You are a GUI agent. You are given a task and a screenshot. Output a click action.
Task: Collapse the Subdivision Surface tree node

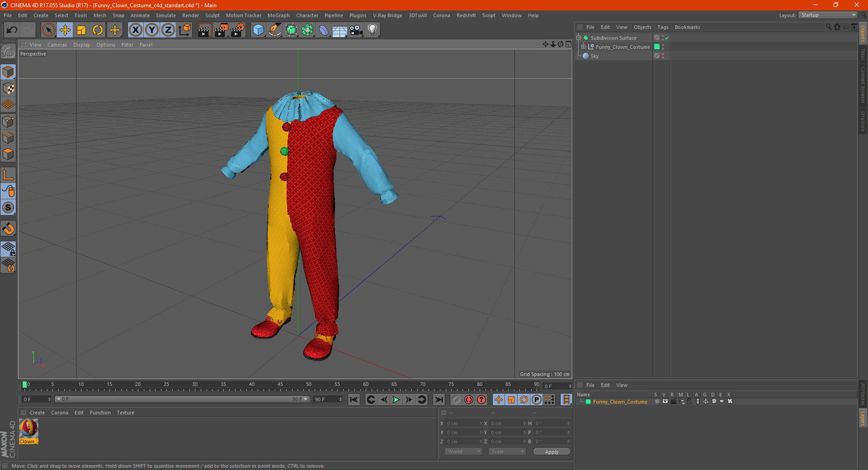[578, 38]
